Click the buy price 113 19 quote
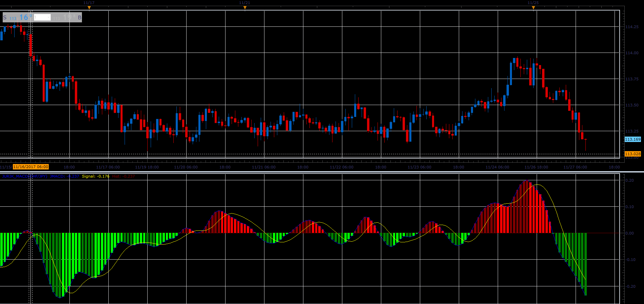Viewport: 644px width, 304px height. 64,17
